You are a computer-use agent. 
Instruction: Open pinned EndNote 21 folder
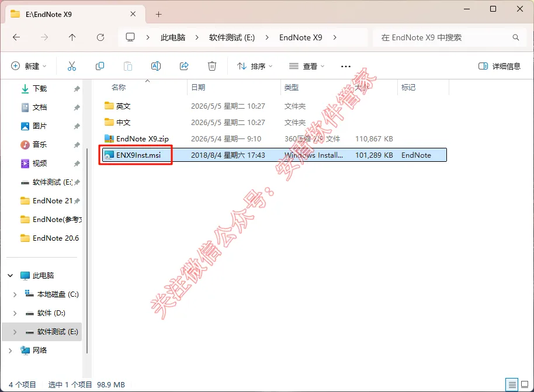click(47, 201)
